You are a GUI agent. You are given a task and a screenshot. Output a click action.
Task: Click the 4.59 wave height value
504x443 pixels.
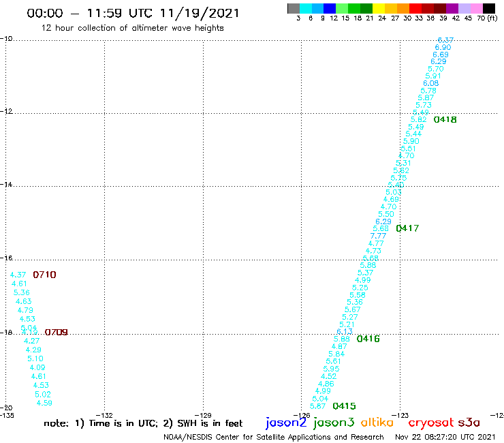[x=44, y=403]
